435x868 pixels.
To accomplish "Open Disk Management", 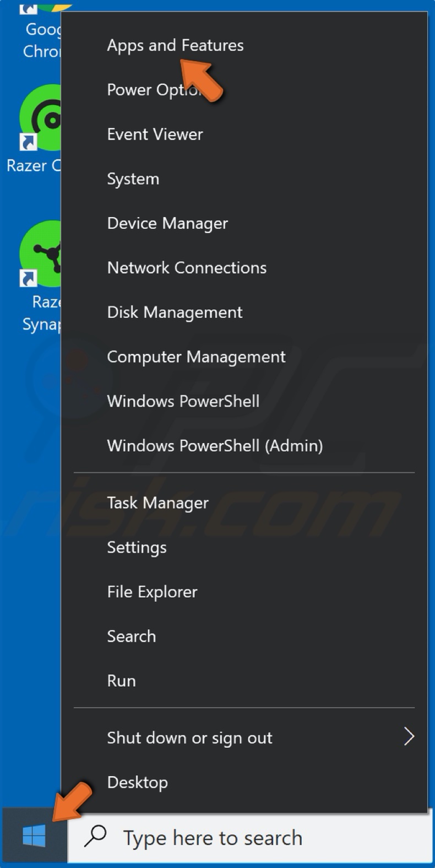I will [175, 312].
